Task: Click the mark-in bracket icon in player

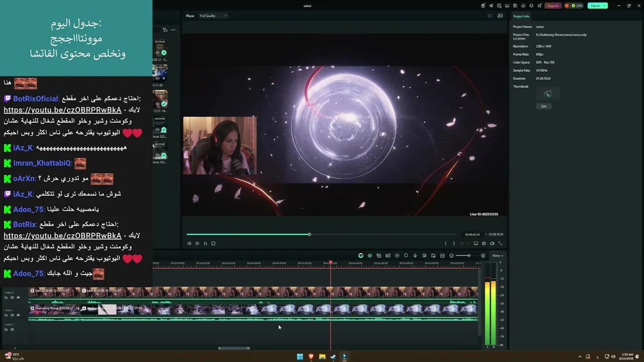Action: pyautogui.click(x=445, y=243)
